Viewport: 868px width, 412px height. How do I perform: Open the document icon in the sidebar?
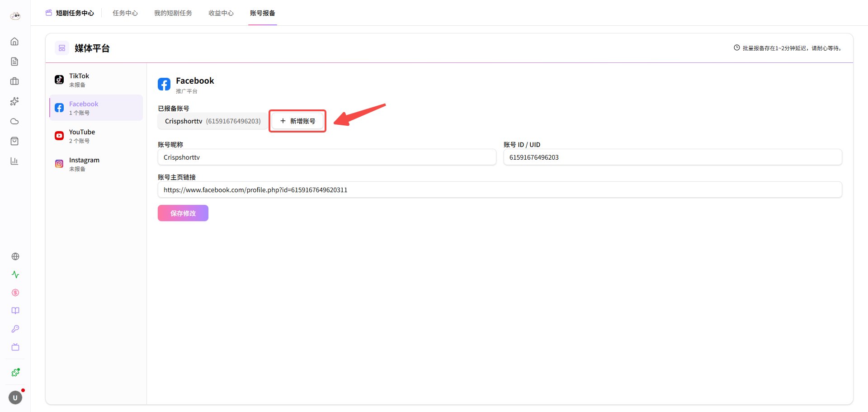(14, 62)
